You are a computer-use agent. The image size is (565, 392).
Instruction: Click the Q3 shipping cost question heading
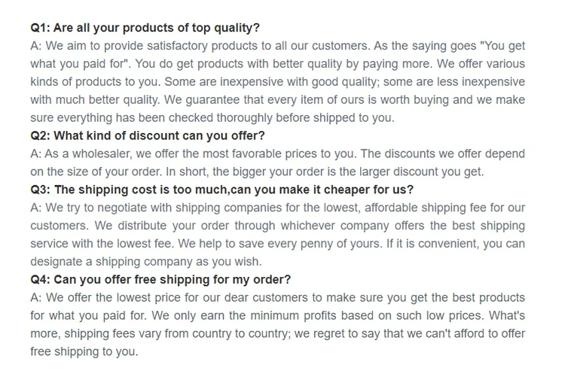(221, 190)
